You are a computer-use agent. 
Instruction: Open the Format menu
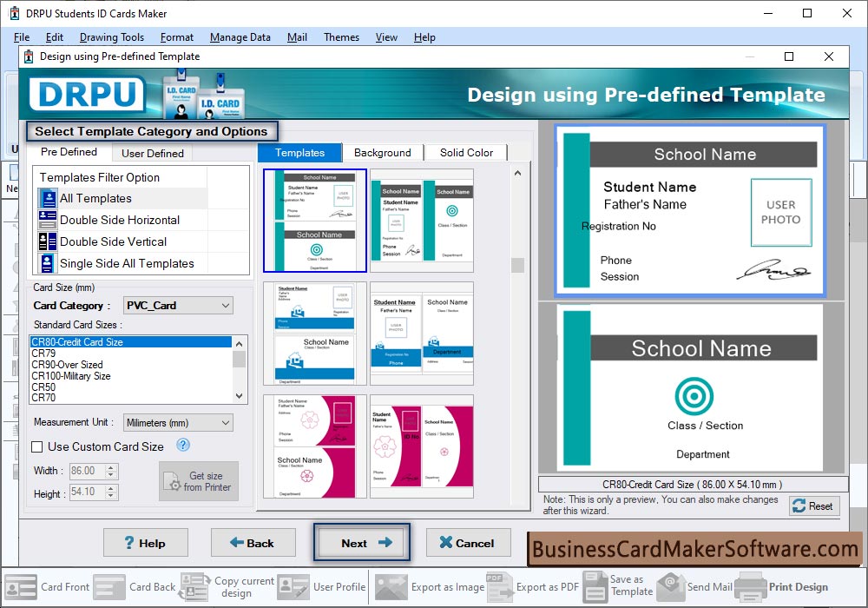[176, 37]
